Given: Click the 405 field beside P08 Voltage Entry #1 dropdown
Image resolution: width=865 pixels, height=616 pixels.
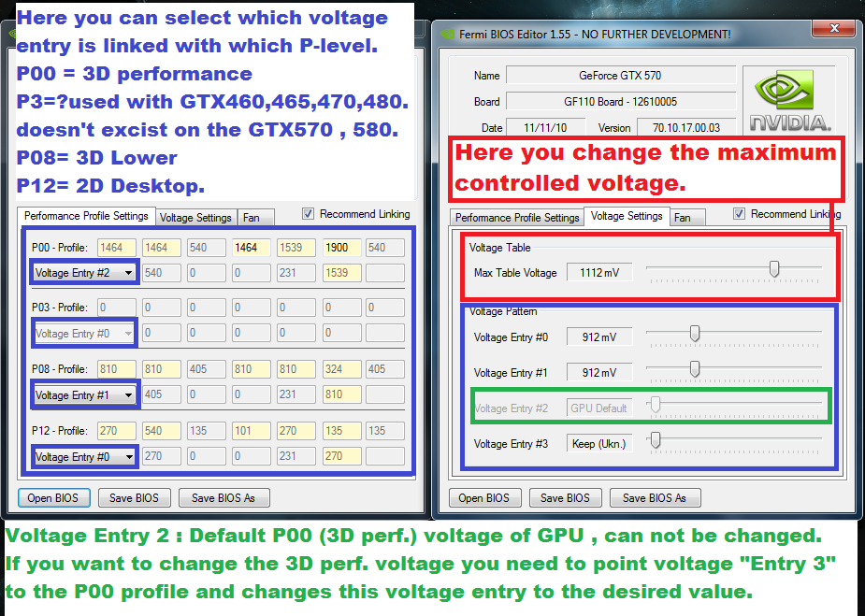Looking at the screenshot, I should pos(162,394).
